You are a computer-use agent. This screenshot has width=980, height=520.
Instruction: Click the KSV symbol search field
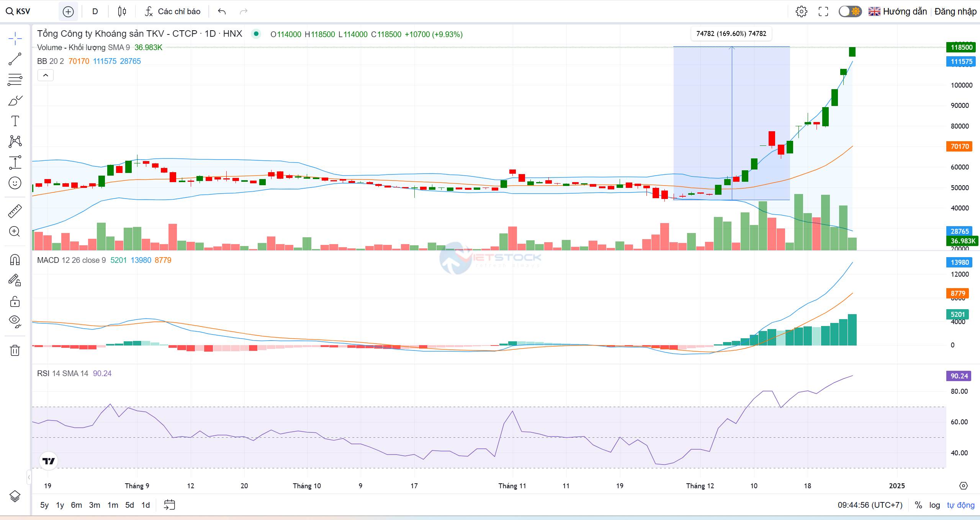pos(23,11)
